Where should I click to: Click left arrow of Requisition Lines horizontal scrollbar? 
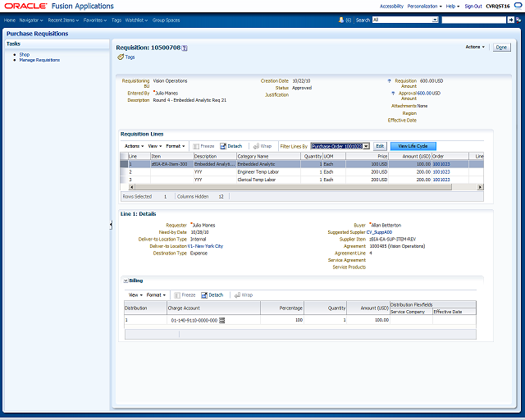click(131, 187)
